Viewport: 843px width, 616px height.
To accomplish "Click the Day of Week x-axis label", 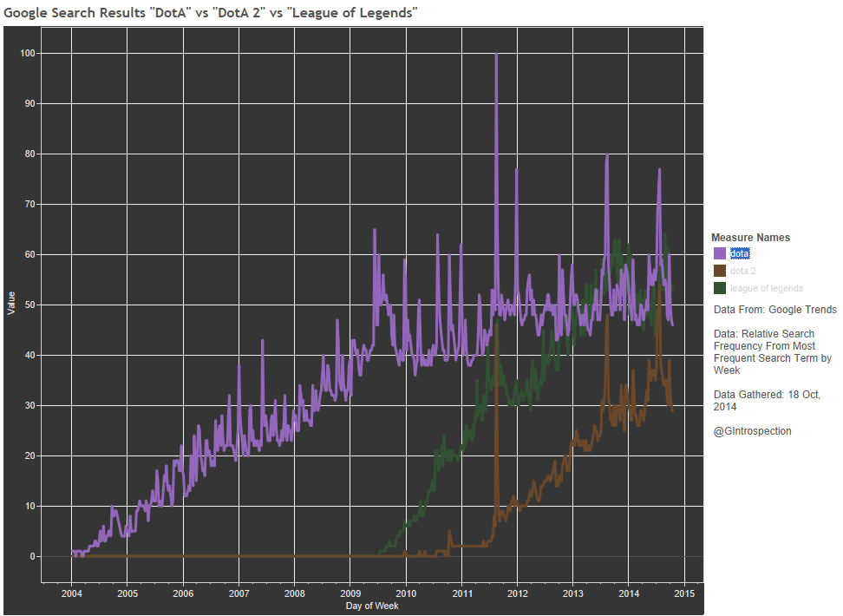I will [372, 606].
